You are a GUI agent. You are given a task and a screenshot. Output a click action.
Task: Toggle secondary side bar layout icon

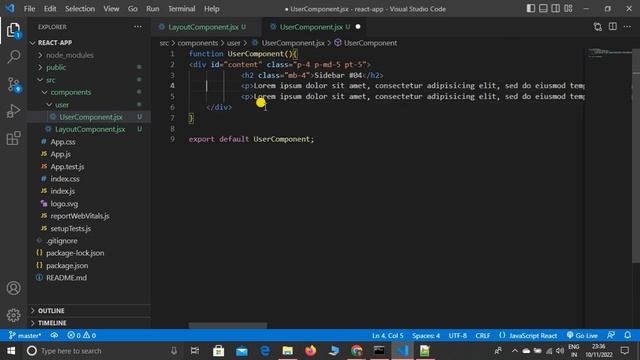click(x=556, y=9)
